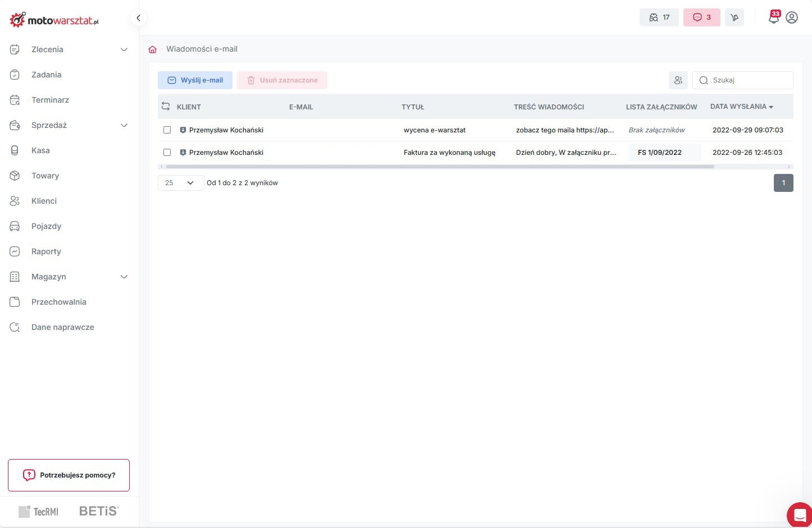Collapse the sidebar with arrow button
Viewport: 812px width, 528px height.
[138, 17]
